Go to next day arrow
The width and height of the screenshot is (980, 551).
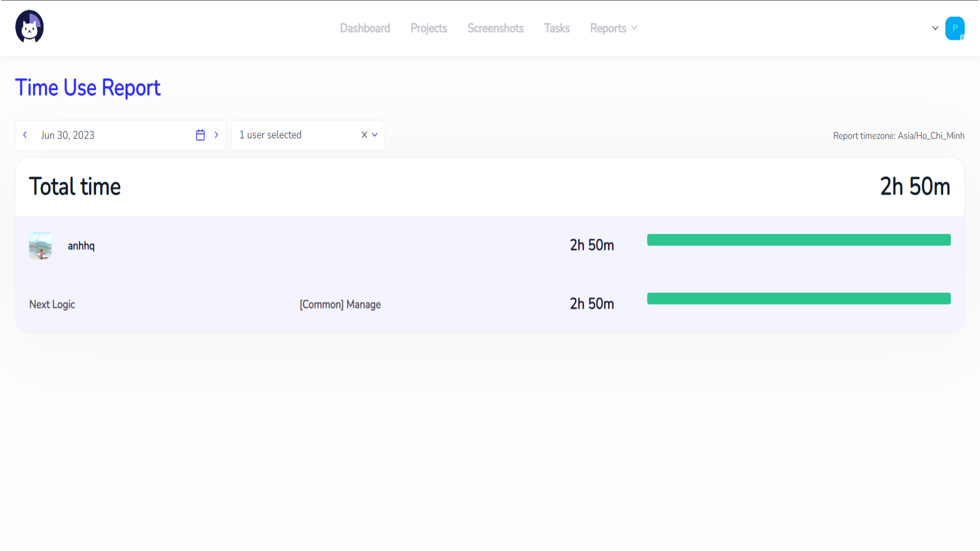[x=216, y=135]
